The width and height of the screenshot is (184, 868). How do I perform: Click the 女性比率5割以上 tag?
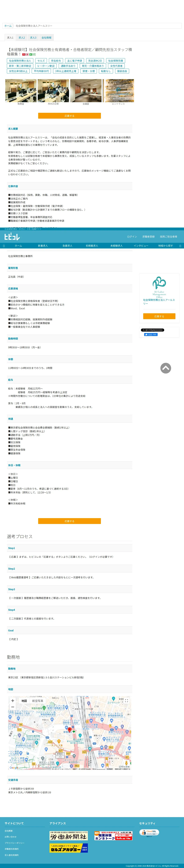pyautogui.click(x=18, y=71)
